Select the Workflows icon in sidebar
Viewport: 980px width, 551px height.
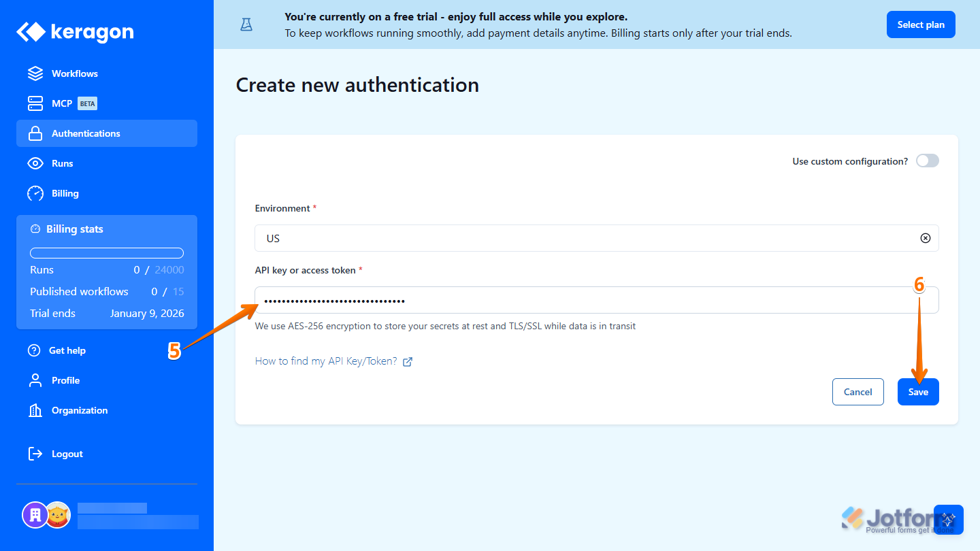coord(35,73)
